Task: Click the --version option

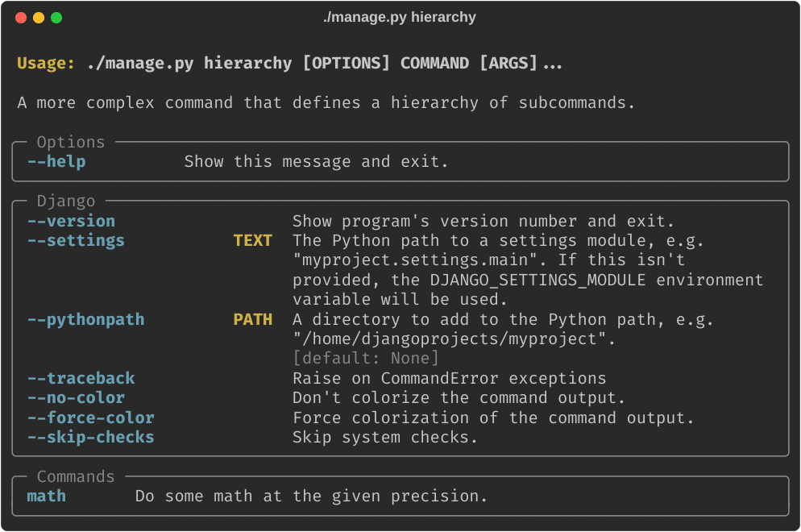Action: 71,221
